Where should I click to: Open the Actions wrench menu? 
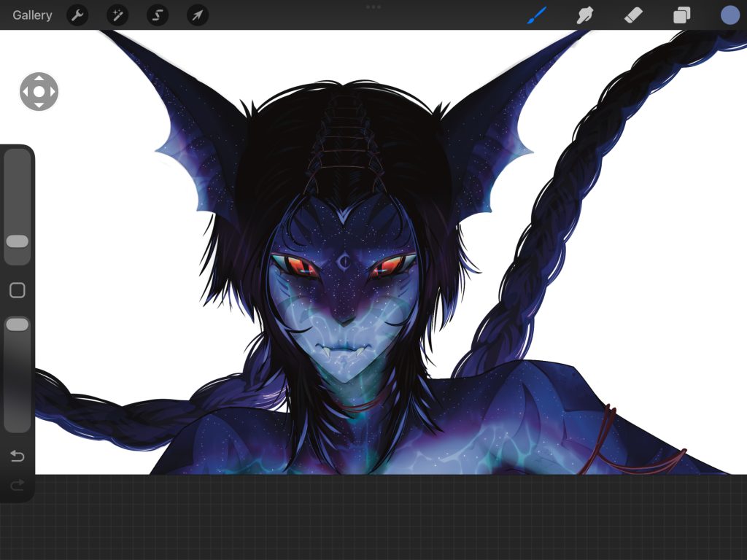[77, 15]
